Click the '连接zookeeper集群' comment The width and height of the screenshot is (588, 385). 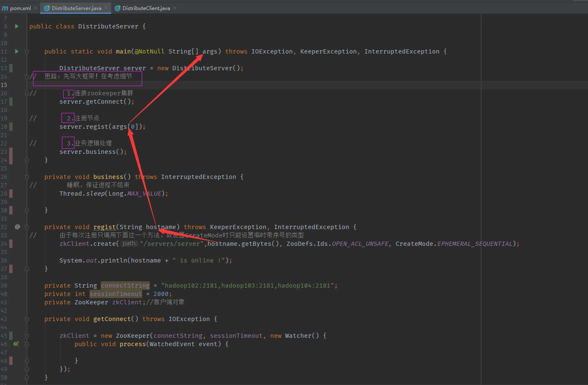(x=104, y=93)
